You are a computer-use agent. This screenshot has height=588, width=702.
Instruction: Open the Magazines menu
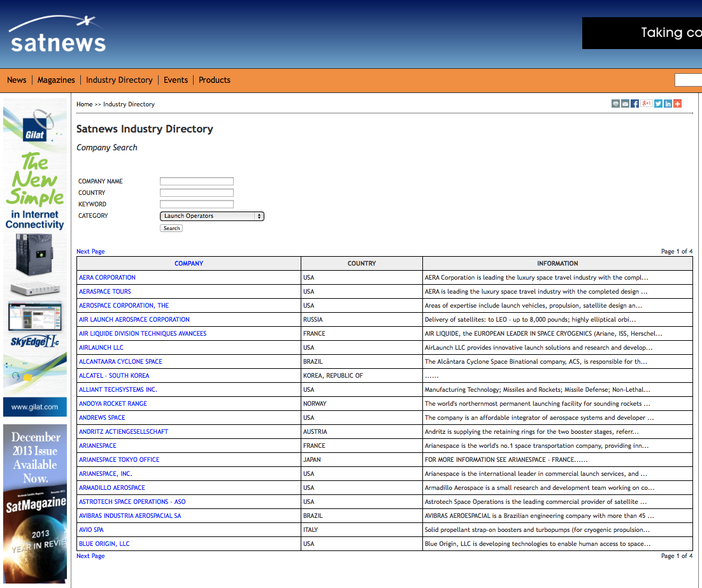(56, 80)
